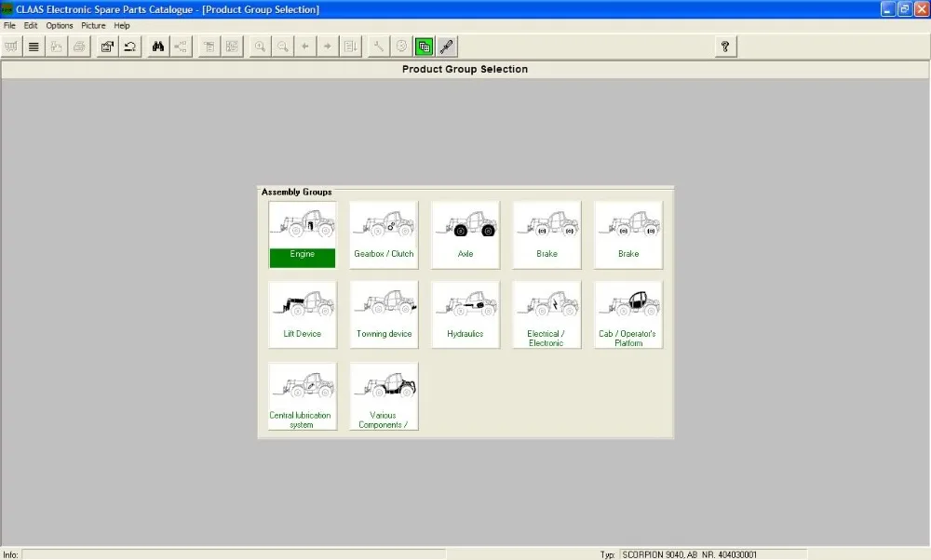The image size is (931, 560).
Task: Select the Engine assembly group
Action: pyautogui.click(x=303, y=235)
